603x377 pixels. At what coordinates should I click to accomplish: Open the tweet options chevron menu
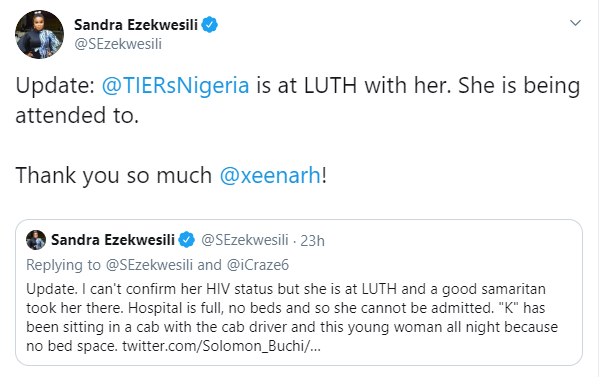click(575, 23)
